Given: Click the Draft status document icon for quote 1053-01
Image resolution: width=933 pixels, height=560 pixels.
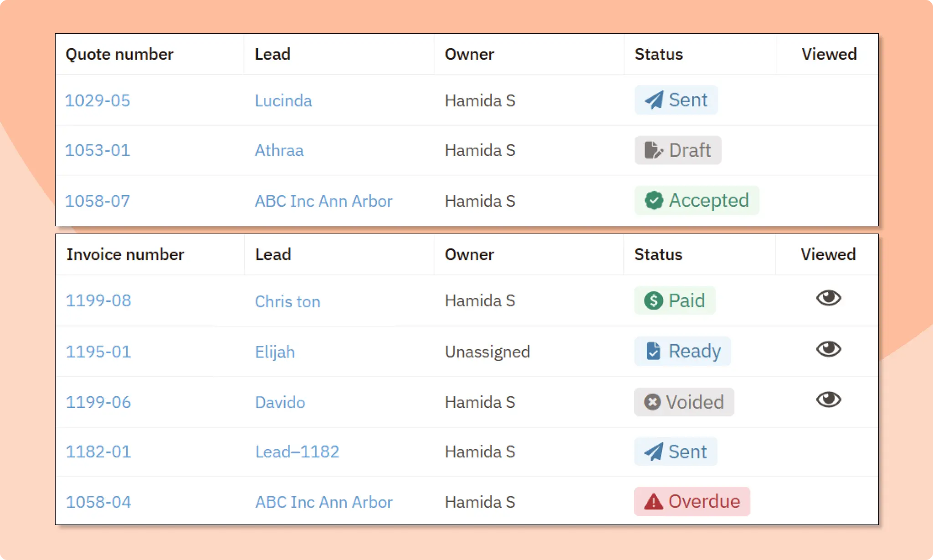Looking at the screenshot, I should pos(653,150).
